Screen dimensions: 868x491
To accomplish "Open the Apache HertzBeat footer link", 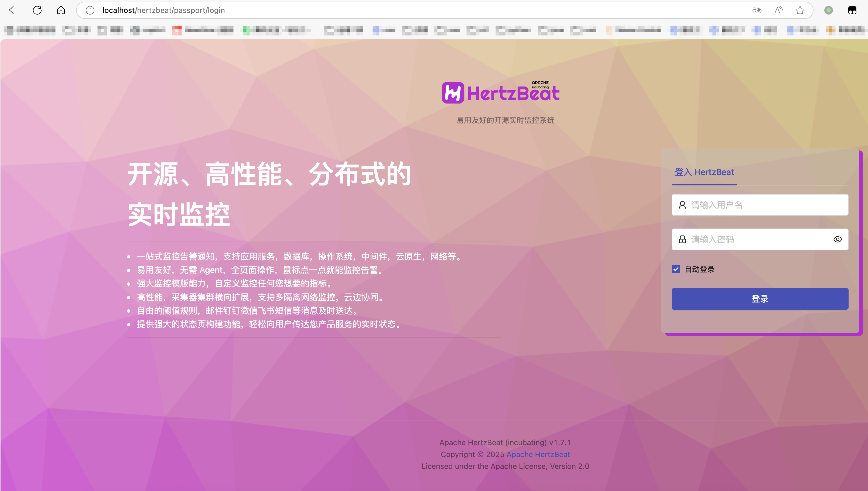I will (x=538, y=454).
